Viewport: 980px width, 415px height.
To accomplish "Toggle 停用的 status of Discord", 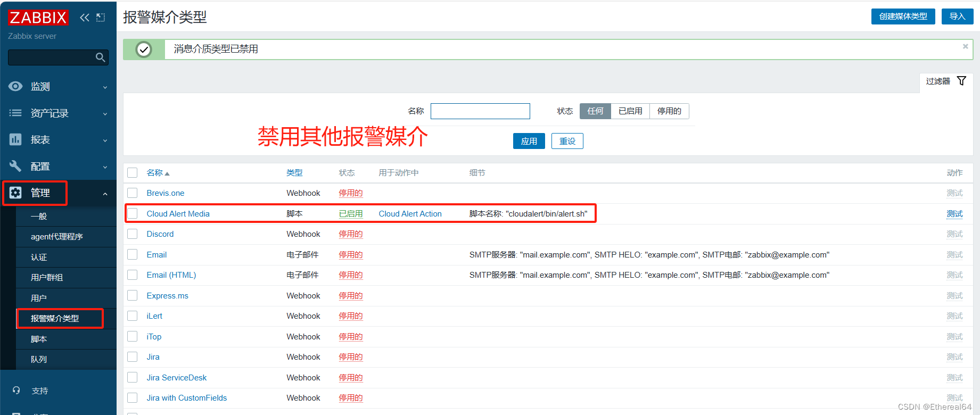I will click(x=351, y=234).
